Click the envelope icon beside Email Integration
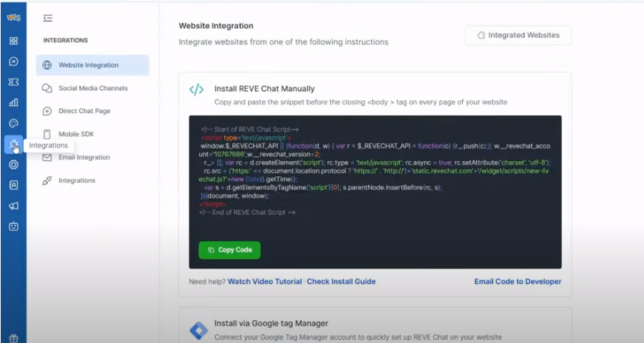The image size is (644, 343). click(47, 158)
